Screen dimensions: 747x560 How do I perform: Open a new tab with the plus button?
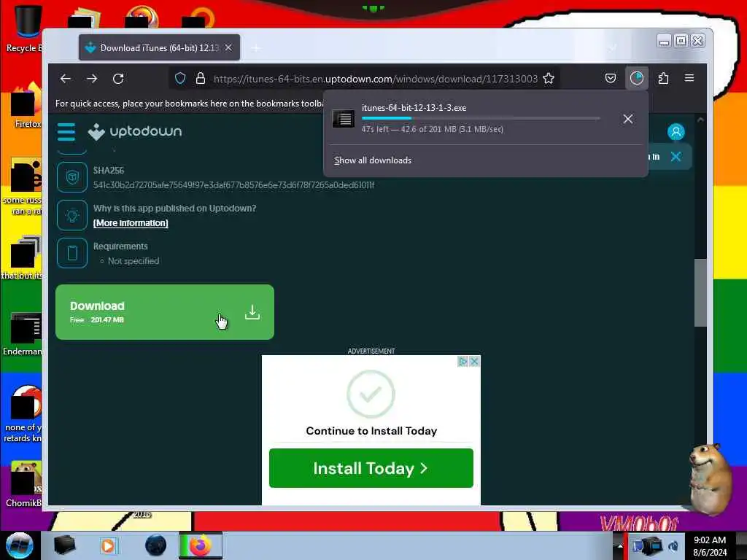[x=256, y=47]
